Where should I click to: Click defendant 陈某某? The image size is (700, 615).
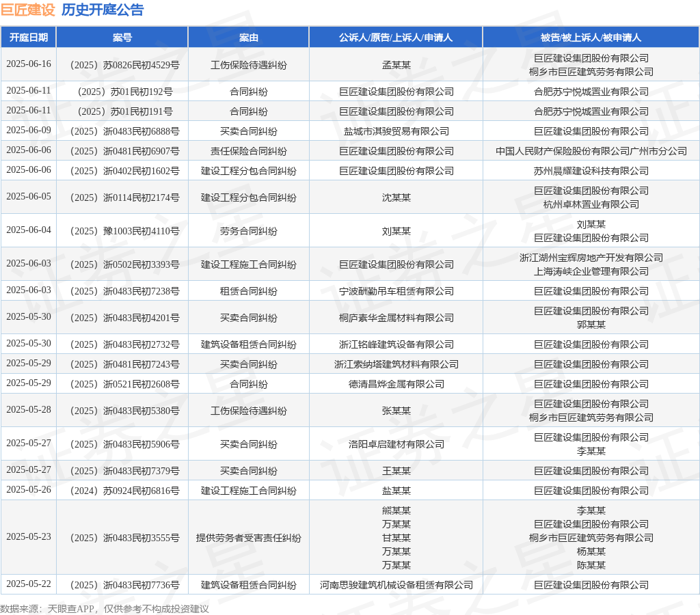(x=591, y=565)
